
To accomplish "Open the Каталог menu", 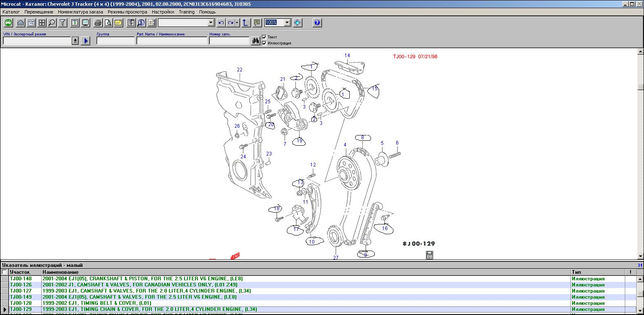I will point(11,12).
